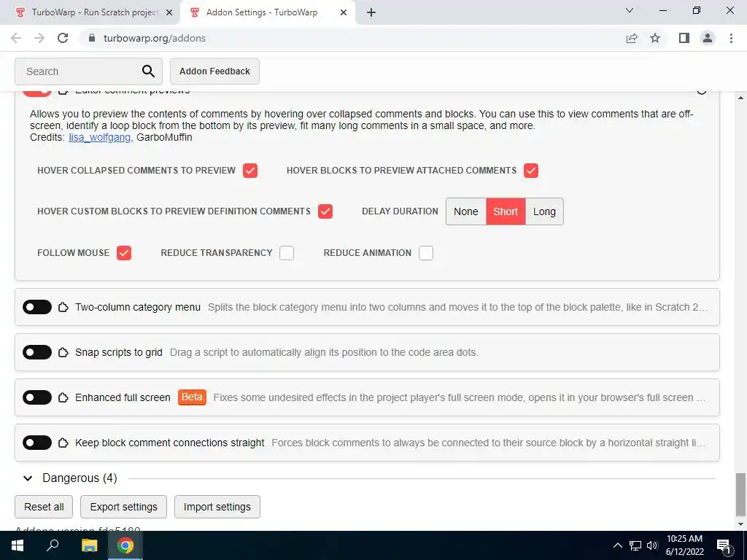Click the network icon in system tray
The height and width of the screenshot is (560, 747).
coord(635,545)
